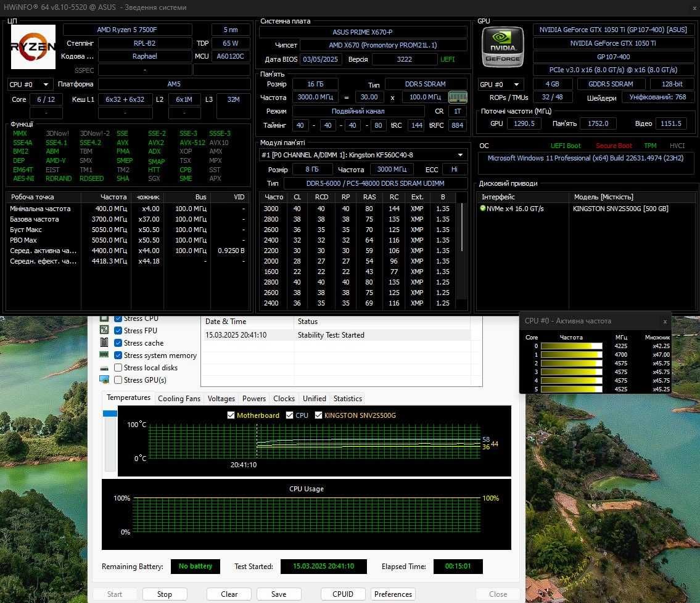Expand the memory module Kingston KF560C40-8 dropdown
The width and height of the screenshot is (700, 603).
363,155
